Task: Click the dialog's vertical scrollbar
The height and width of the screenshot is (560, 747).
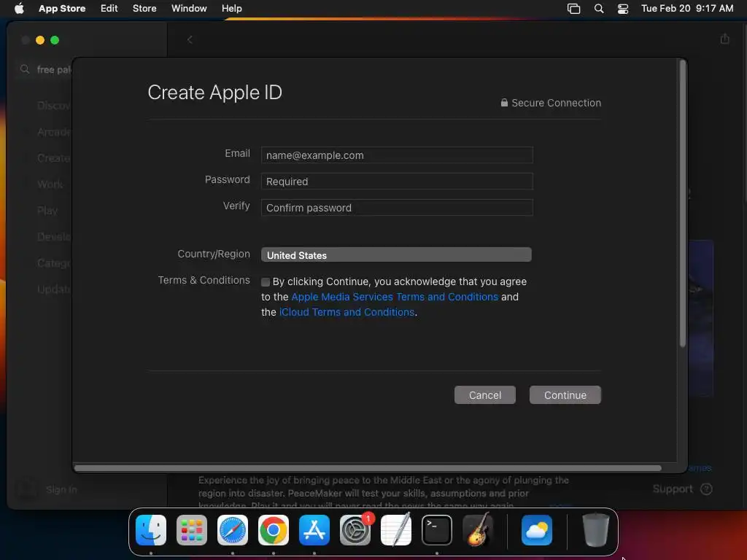Action: tap(683, 204)
